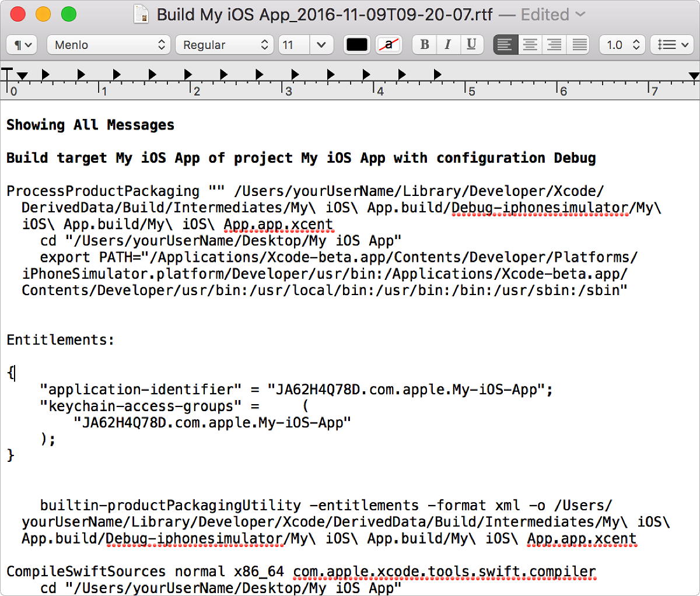Image resolution: width=700 pixels, height=596 pixels.
Task: Justify the text
Action: pyautogui.click(x=579, y=45)
